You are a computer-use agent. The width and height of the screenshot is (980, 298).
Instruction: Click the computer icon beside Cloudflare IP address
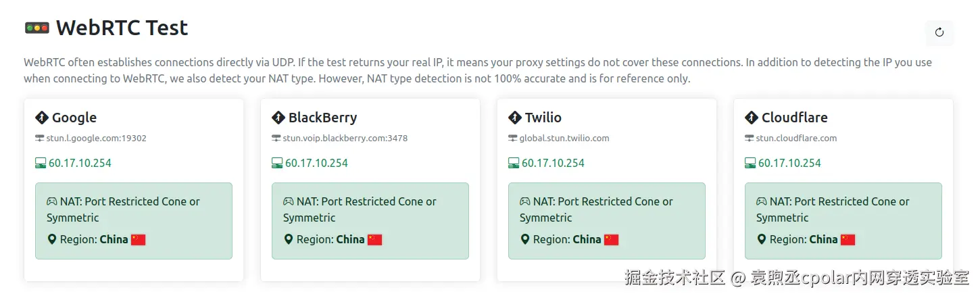click(x=750, y=163)
